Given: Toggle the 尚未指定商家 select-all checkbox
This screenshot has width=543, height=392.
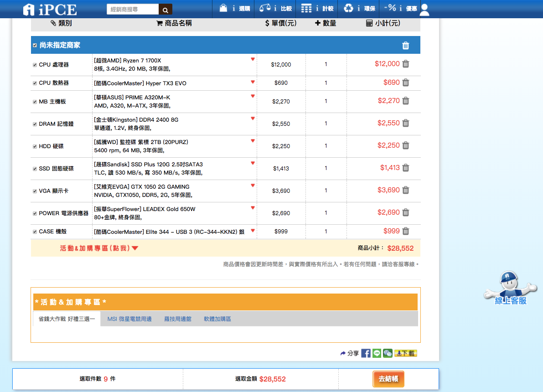Looking at the screenshot, I should pyautogui.click(x=35, y=46).
